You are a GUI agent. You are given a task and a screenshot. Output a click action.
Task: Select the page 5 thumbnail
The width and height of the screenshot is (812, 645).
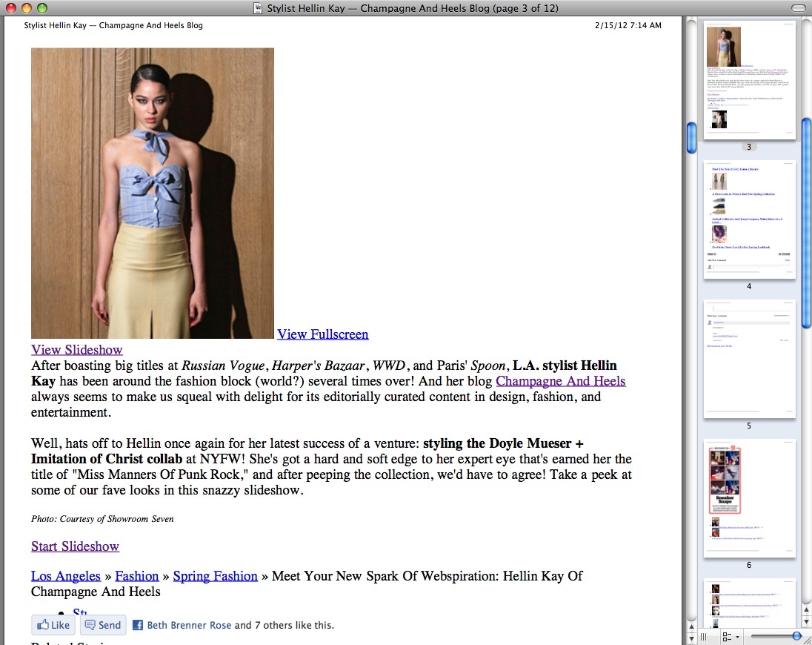click(x=749, y=359)
